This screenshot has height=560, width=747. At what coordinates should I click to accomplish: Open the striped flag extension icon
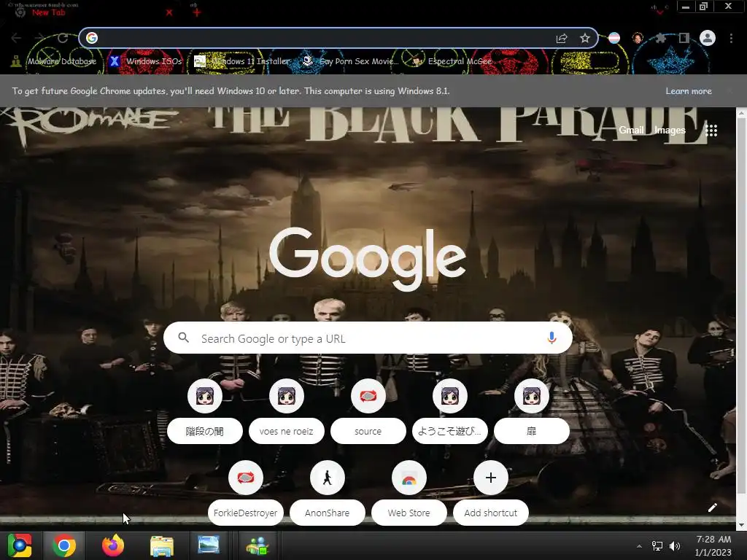614,38
